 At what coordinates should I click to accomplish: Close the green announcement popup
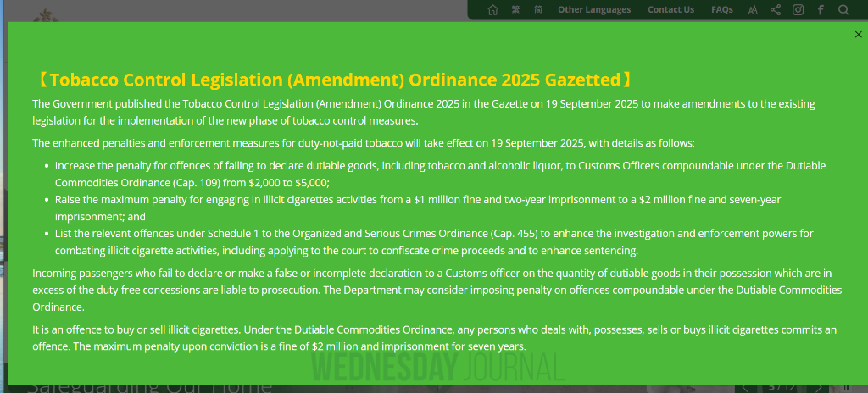coord(858,35)
